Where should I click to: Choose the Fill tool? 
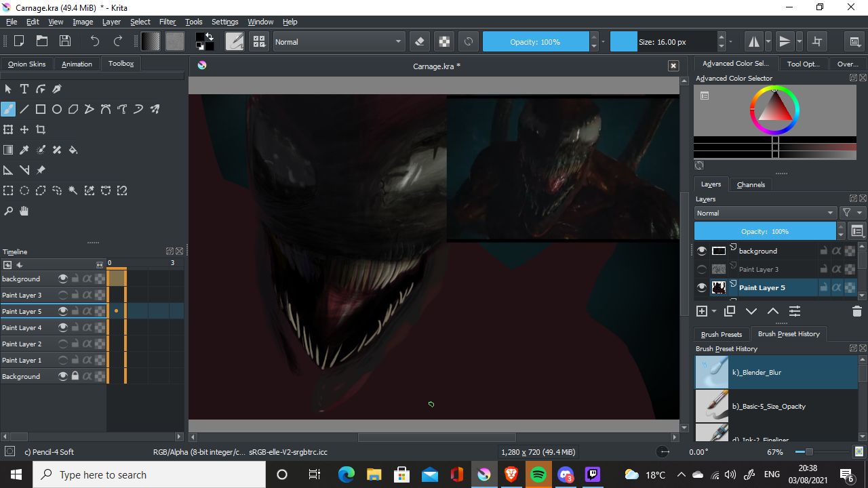73,149
